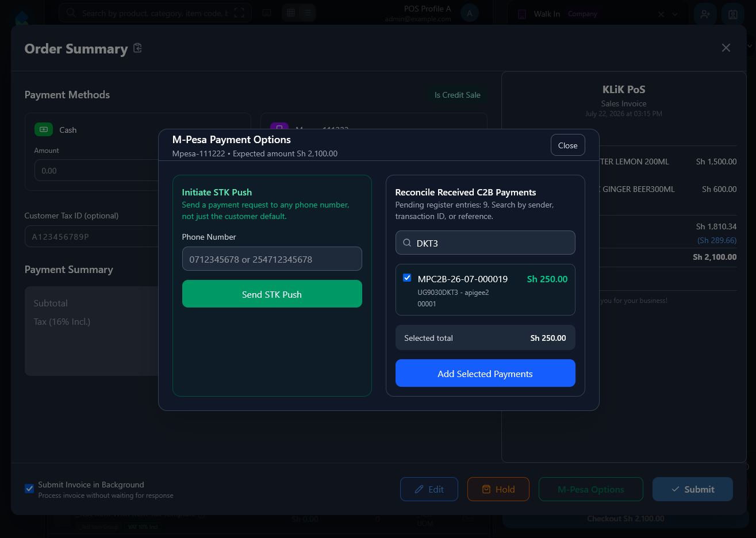Toggle the Is Credit Sale option
Viewport: 756px width, 538px height.
pyautogui.click(x=457, y=95)
